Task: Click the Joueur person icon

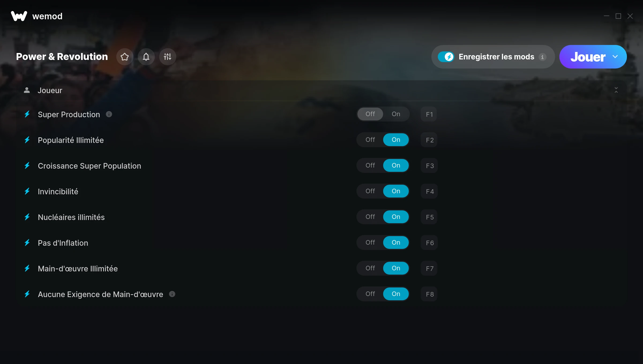Action: pos(27,90)
